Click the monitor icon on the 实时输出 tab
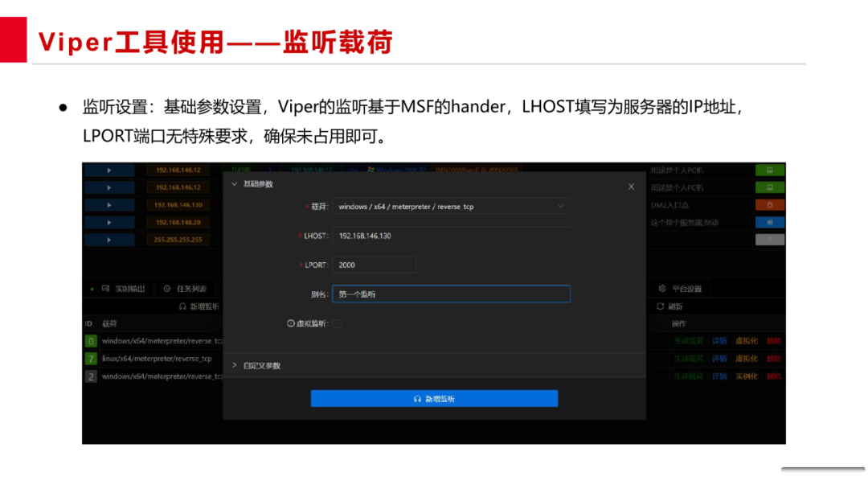Image resolution: width=868 pixels, height=489 pixels. click(106, 289)
